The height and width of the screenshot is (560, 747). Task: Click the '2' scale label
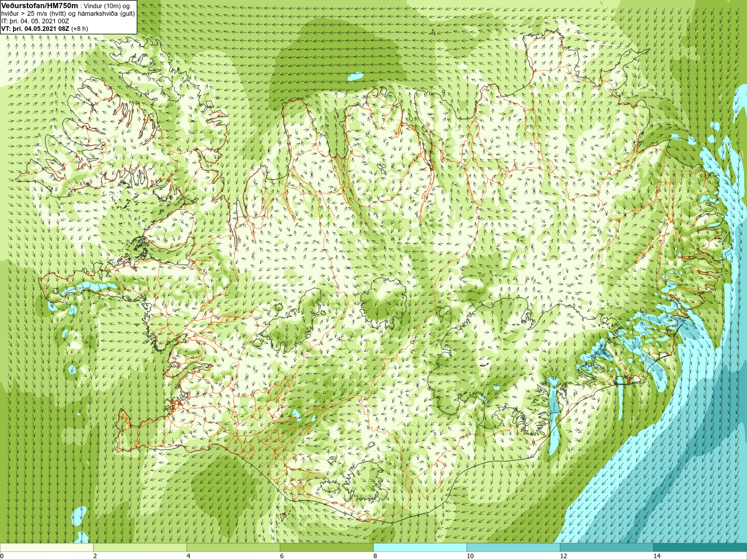pos(95,556)
